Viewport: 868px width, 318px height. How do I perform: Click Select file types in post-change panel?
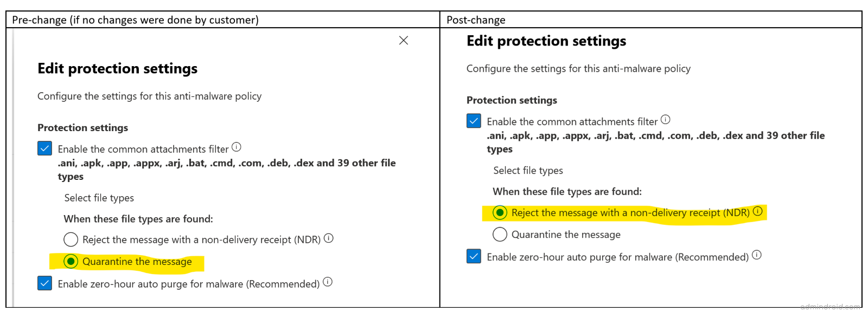[529, 170]
